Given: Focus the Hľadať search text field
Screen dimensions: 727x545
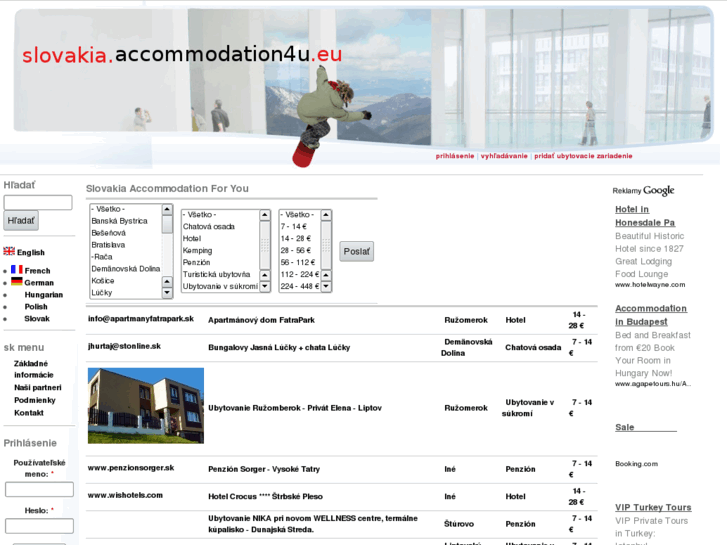Looking at the screenshot, I should click(38, 202).
